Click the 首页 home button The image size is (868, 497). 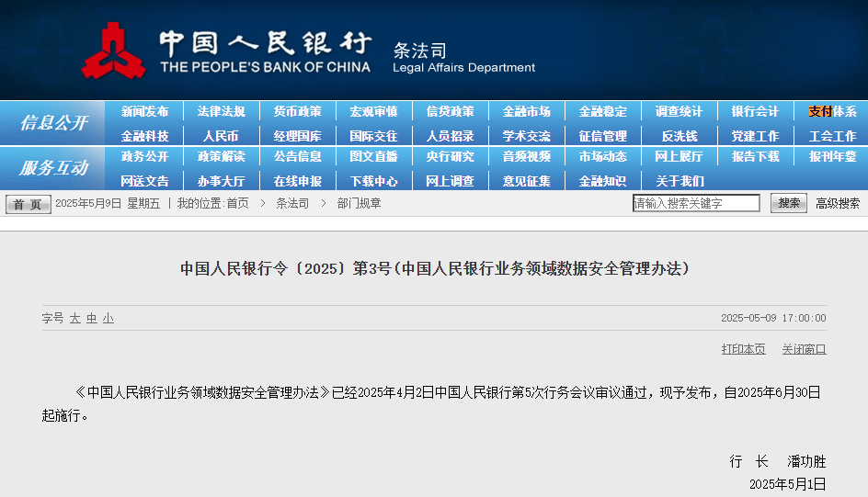pos(29,204)
